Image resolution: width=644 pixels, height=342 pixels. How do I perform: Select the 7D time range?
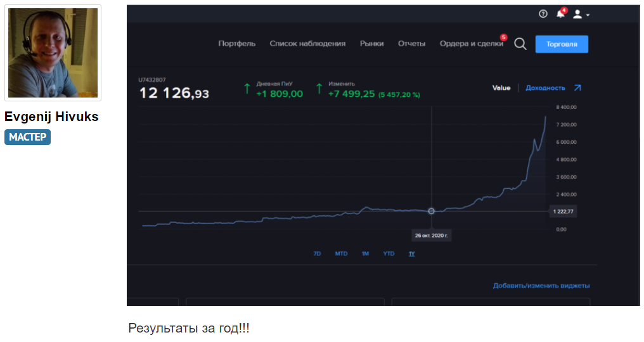click(x=317, y=254)
